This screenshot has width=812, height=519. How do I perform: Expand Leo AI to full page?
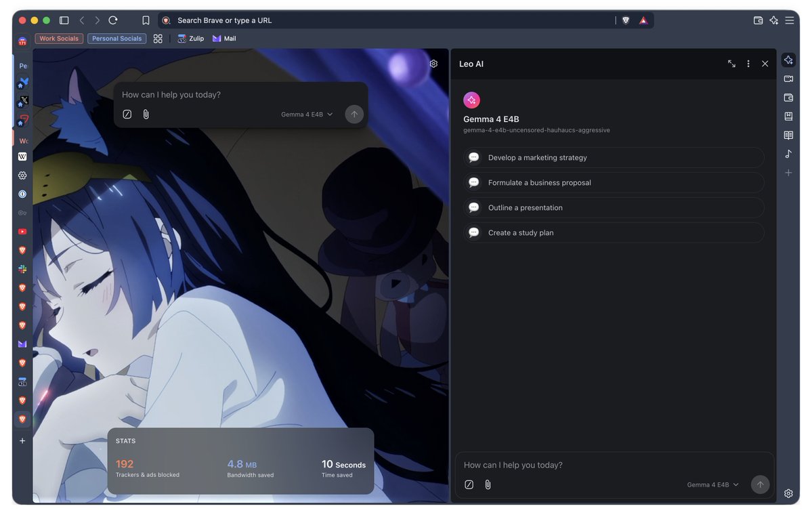coord(731,64)
